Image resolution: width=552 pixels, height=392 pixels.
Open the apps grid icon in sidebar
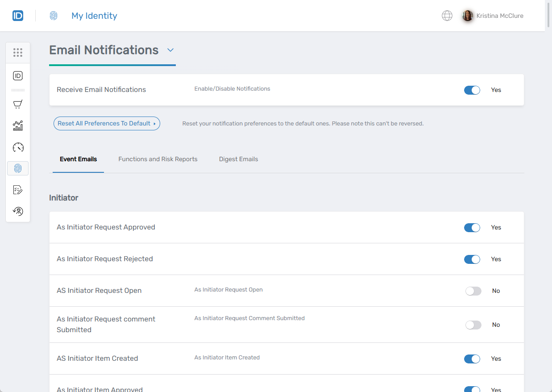[18, 53]
